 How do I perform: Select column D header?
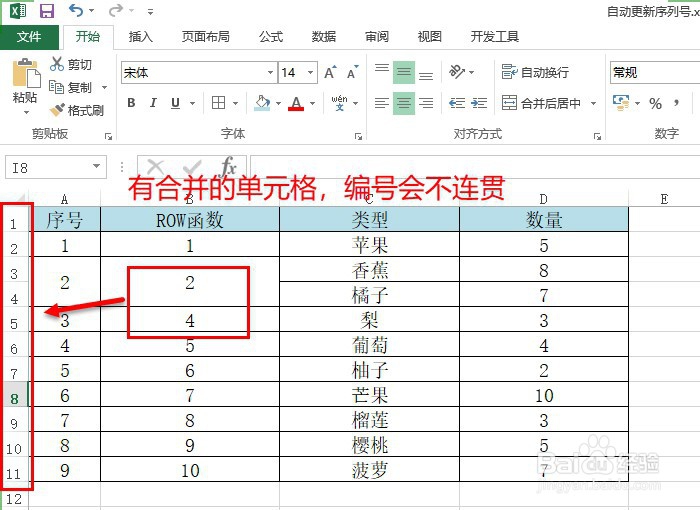click(x=543, y=199)
